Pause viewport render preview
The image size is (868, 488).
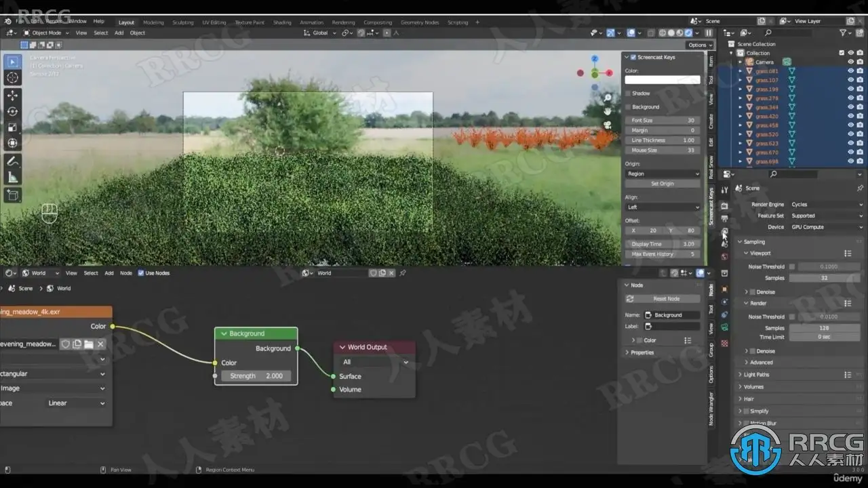point(709,33)
